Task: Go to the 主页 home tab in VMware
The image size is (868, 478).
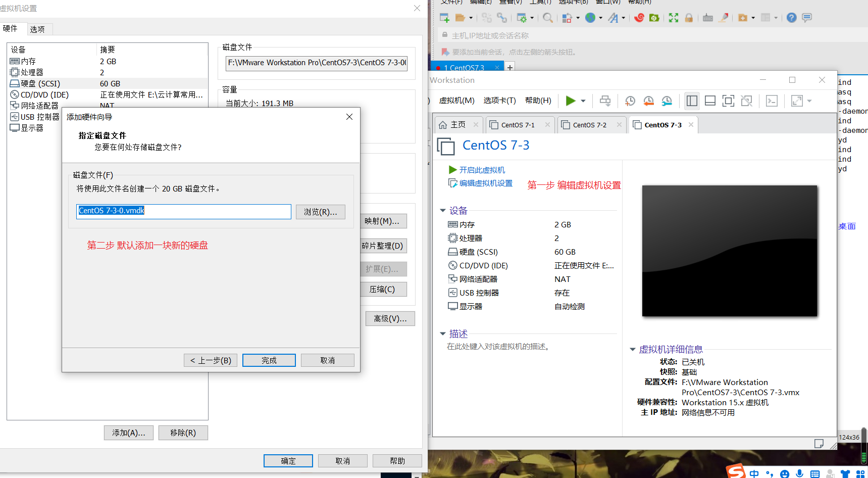Action: tap(457, 125)
